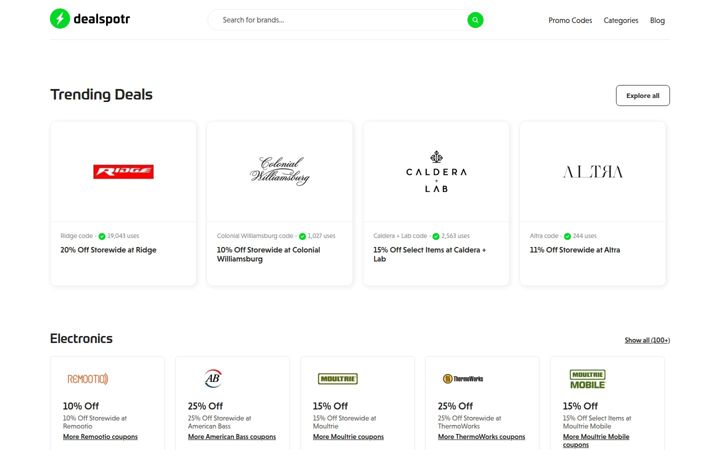Viewport: 720px width, 450px height.
Task: Open Categories in the navigation
Action: (x=621, y=20)
